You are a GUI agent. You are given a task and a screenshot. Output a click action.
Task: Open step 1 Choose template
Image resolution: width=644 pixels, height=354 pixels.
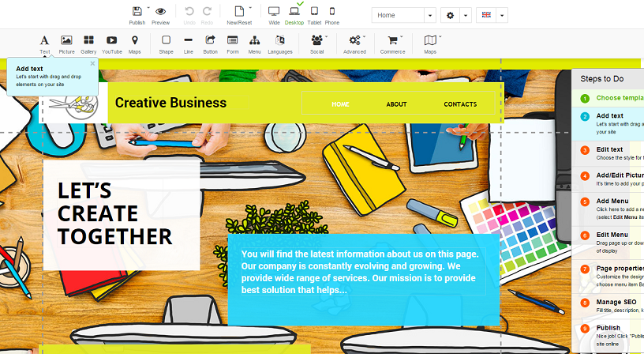(x=608, y=98)
